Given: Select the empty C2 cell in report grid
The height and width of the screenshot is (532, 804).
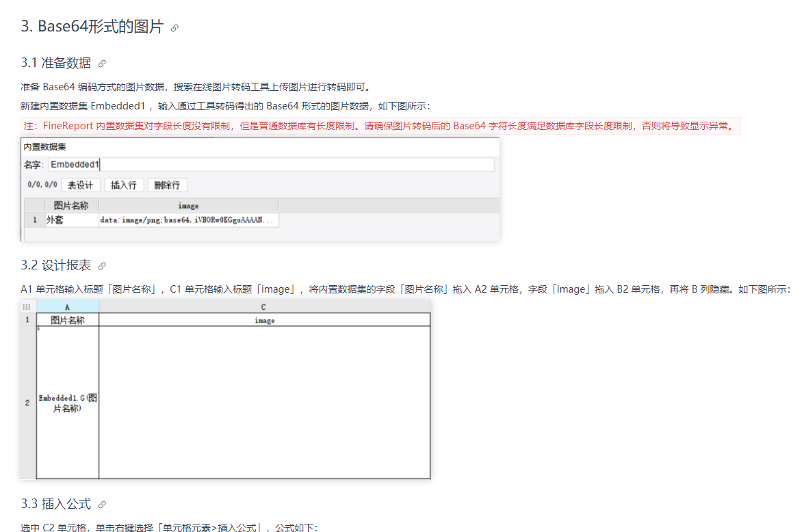Looking at the screenshot, I should (265, 403).
